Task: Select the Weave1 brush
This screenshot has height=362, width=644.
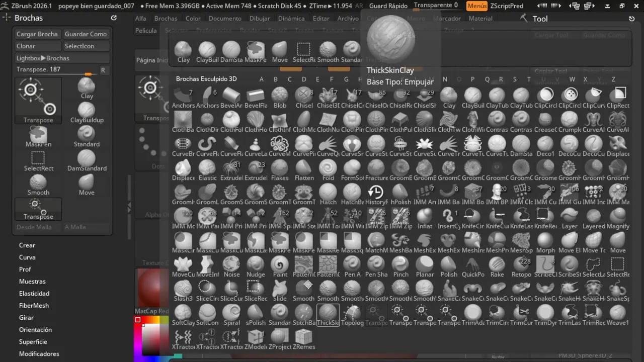Action: [618, 314]
